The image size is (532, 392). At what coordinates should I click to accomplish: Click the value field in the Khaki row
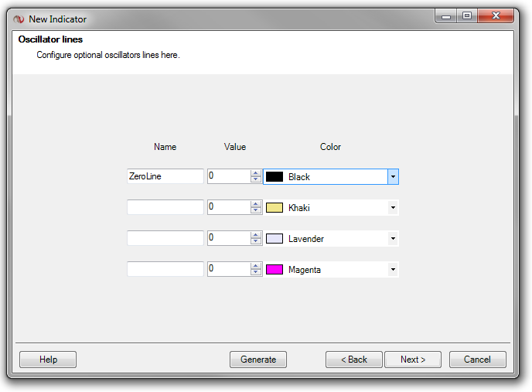coord(229,207)
